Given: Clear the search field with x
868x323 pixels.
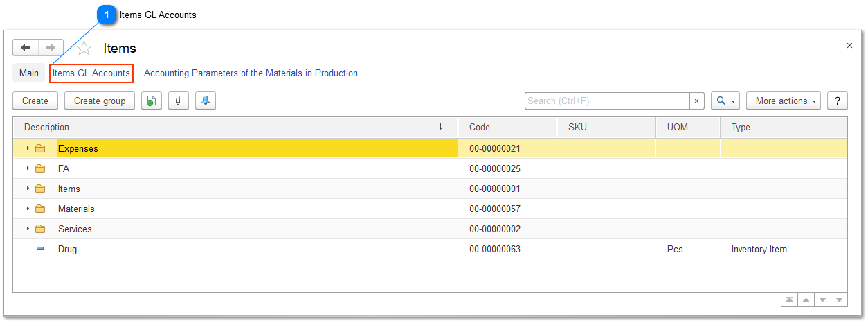Looking at the screenshot, I should (696, 101).
